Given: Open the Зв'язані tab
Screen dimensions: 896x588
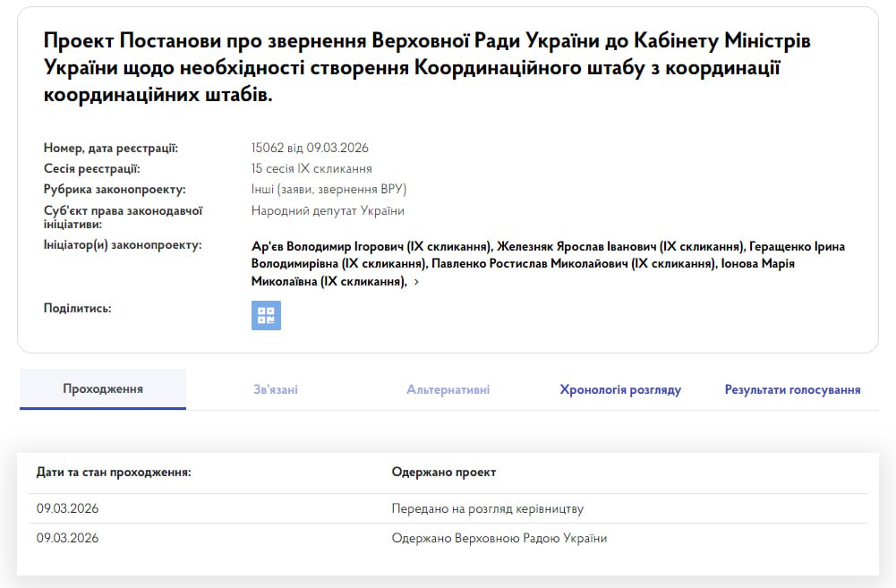Looking at the screenshot, I should coord(276,390).
